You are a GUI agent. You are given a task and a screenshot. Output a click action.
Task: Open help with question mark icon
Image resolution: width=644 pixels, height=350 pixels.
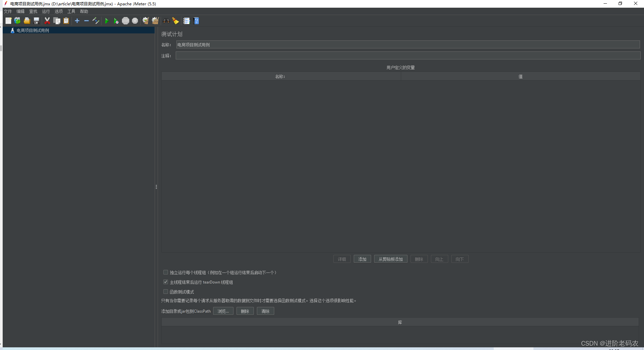(x=196, y=21)
